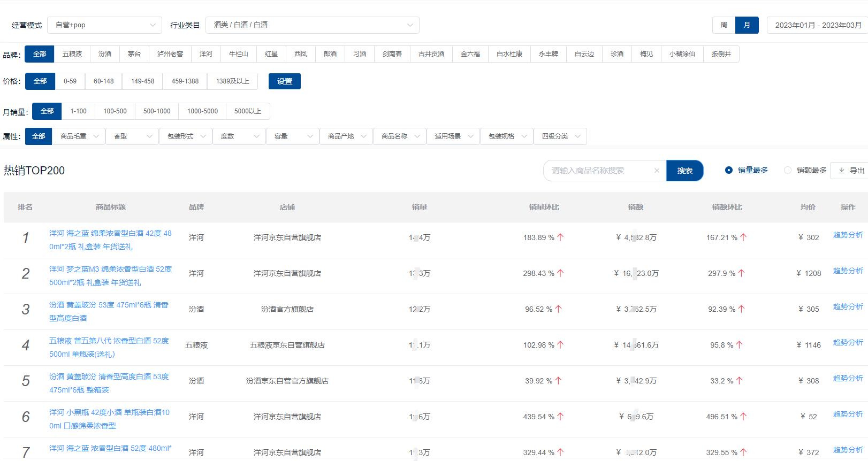
Task: Switch to weekly view with 周
Action: [x=724, y=25]
